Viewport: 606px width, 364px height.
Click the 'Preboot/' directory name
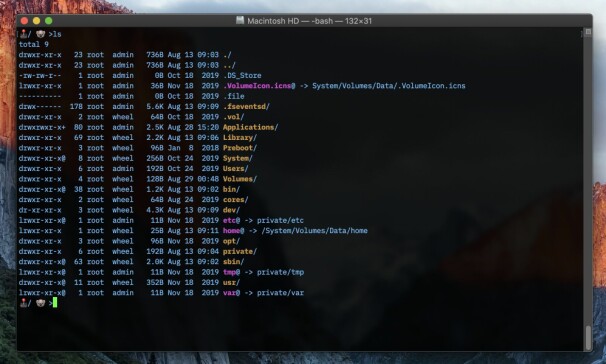point(240,148)
